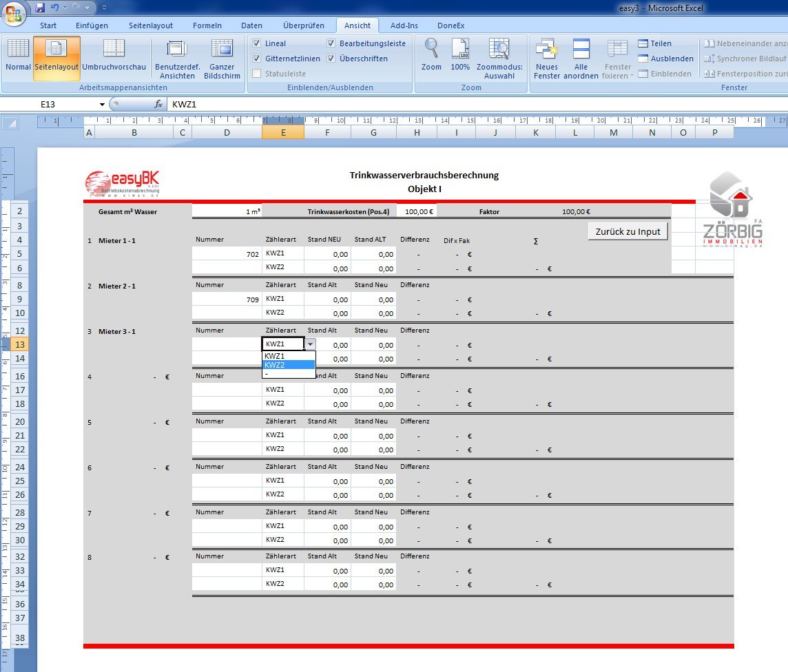The width and height of the screenshot is (788, 672).
Task: Toggle the Statusleiste checkbox
Action: (x=257, y=73)
